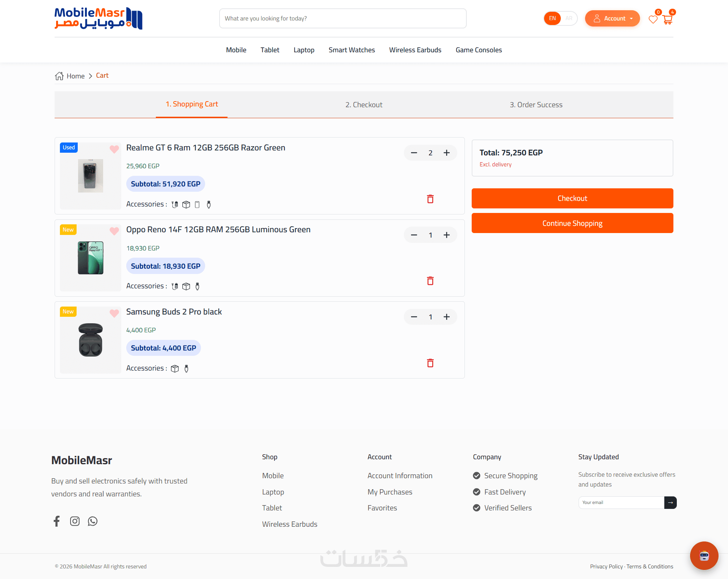Submit newsletter email arrow button
This screenshot has height=579, width=728.
670,502
